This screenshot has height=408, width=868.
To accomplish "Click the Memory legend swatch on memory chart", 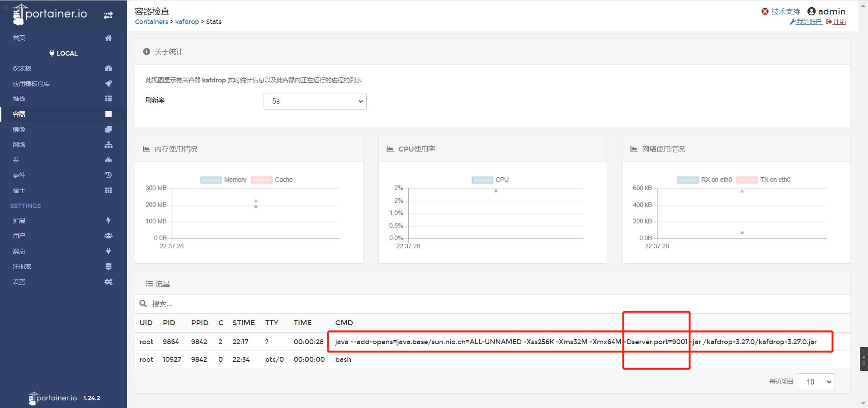I will [x=210, y=180].
